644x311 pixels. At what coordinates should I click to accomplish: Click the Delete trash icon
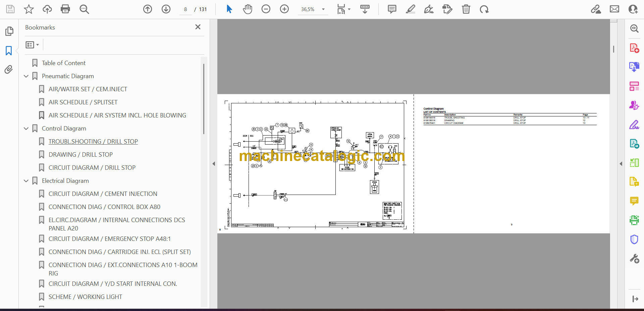[466, 9]
